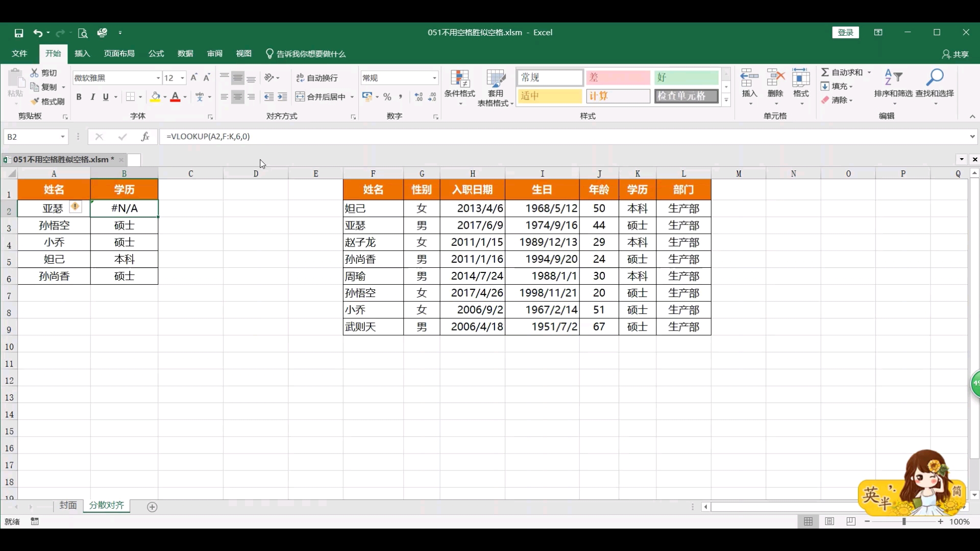980x551 pixels.
Task: Expand the Name Box dropdown arrow
Action: click(63, 137)
